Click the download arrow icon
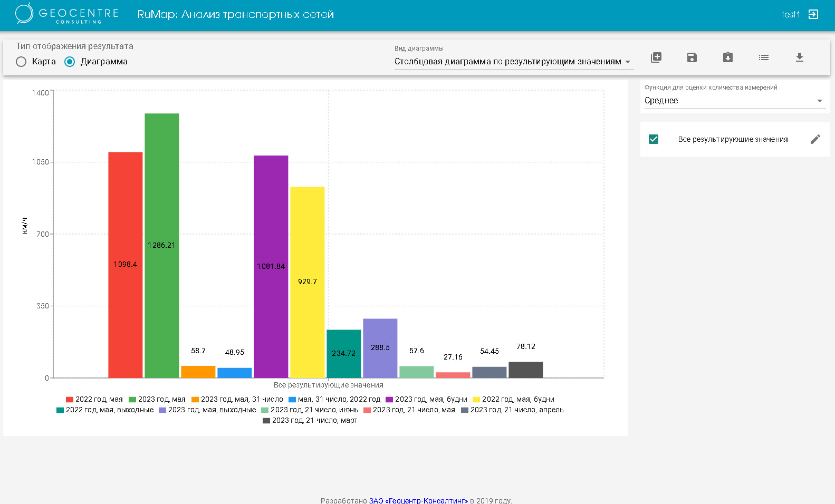The width and height of the screenshot is (835, 504). [800, 57]
